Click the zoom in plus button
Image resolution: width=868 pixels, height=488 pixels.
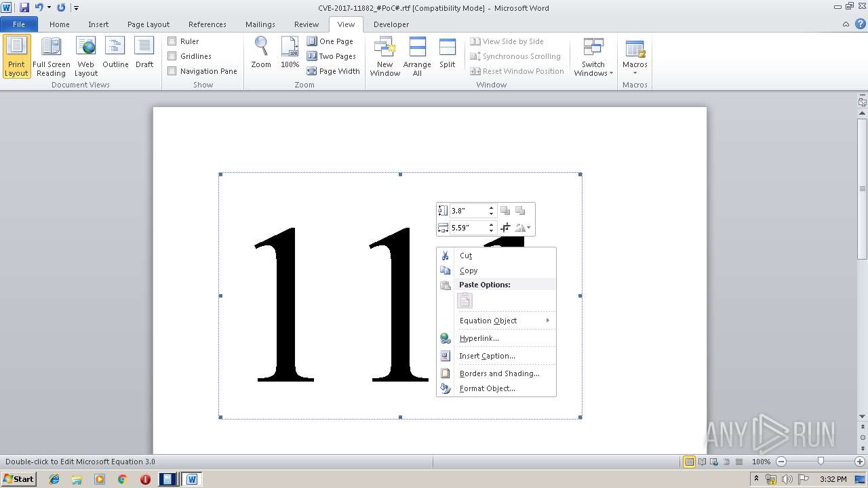(859, 462)
